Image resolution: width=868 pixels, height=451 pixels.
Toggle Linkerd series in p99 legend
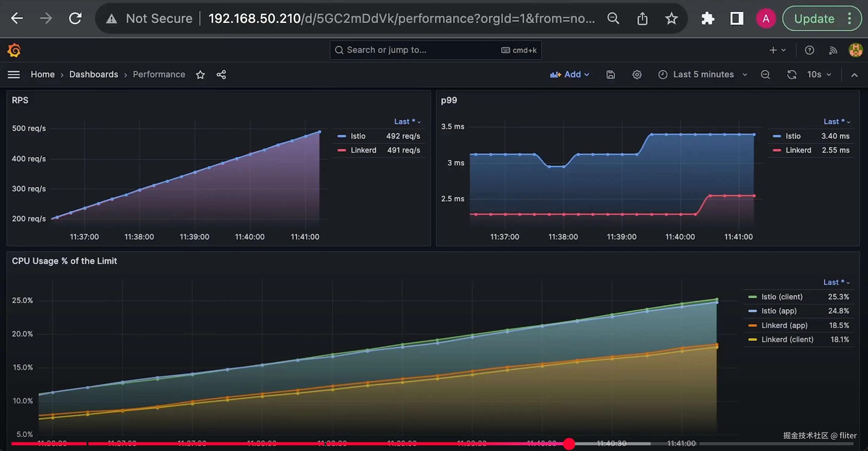(x=798, y=150)
